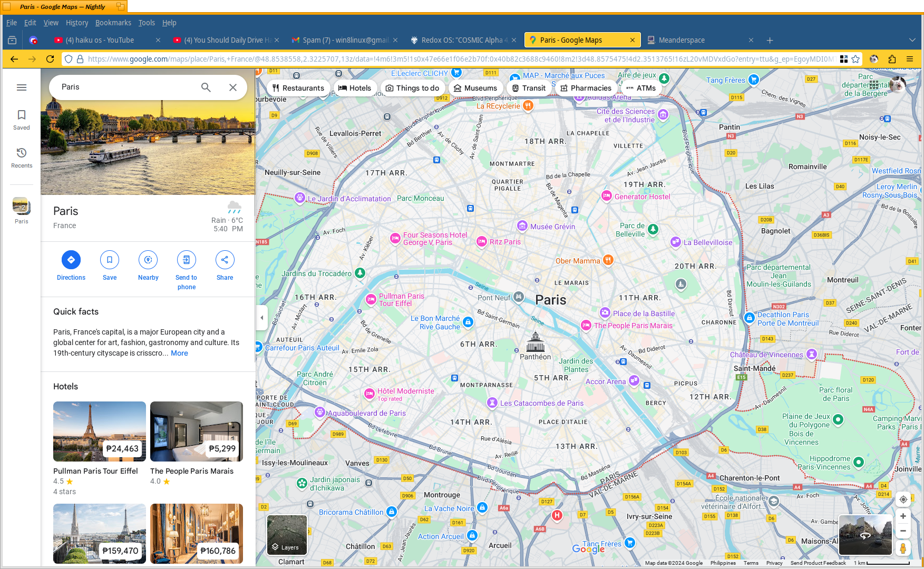Open the Pullman Paris Tour Eiffel hotel thumbnail

[100, 431]
